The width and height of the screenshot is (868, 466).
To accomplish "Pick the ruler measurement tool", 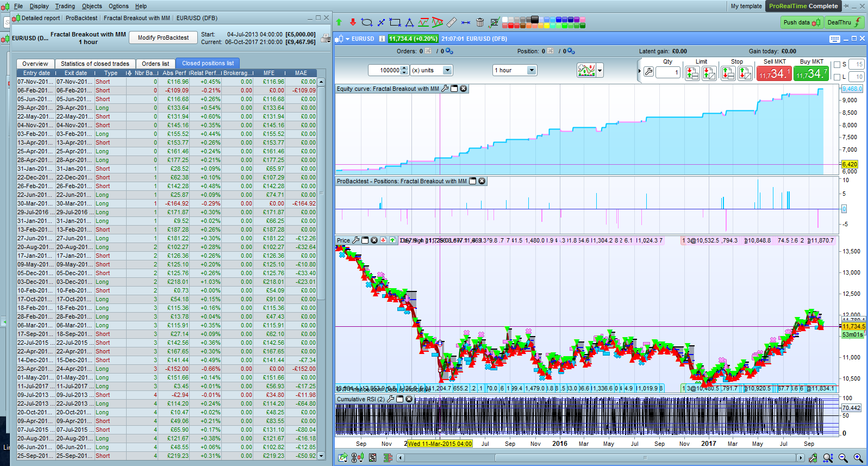I will pyautogui.click(x=452, y=22).
